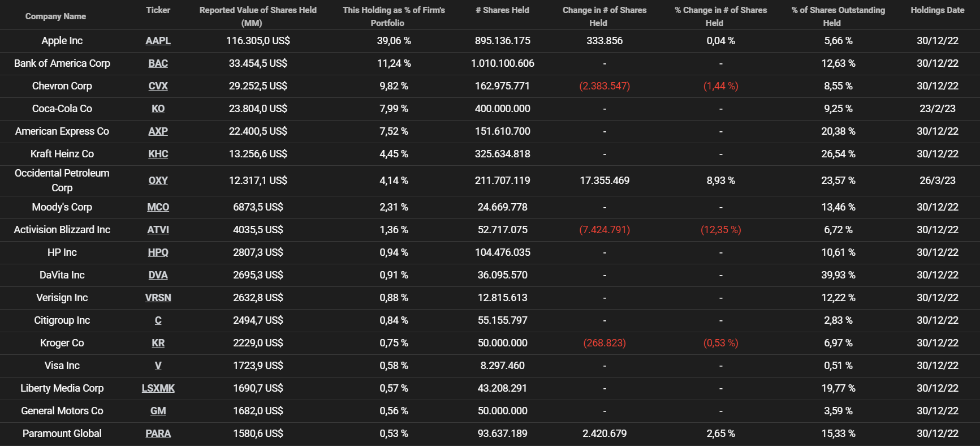Click the Citigroup Inc company name
The height and width of the screenshot is (446, 980).
tap(62, 320)
